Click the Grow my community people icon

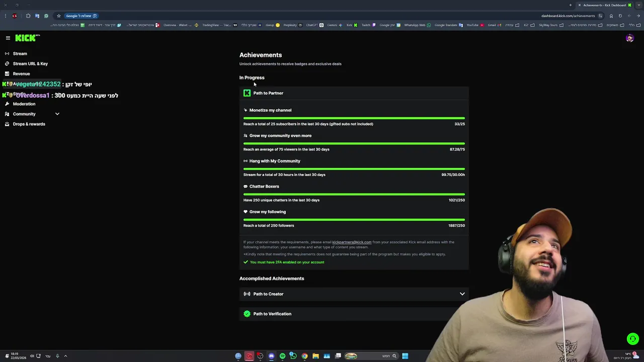pyautogui.click(x=246, y=136)
